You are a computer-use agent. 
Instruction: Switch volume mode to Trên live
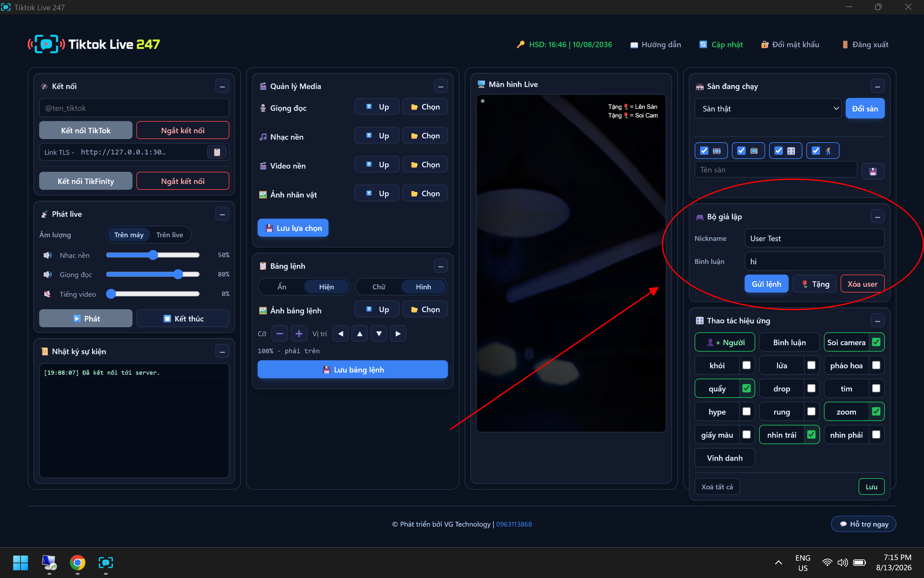169,235
